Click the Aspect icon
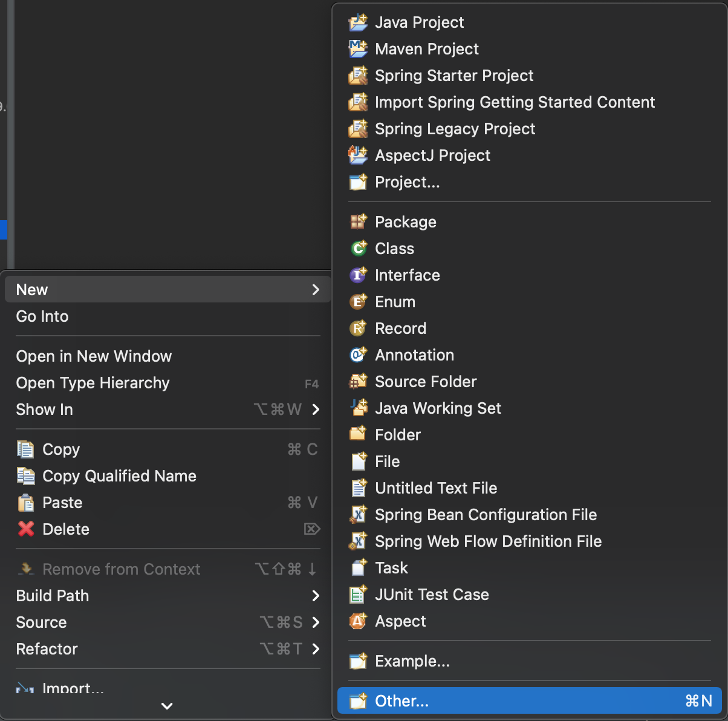Screen dimensions: 728x721 click(x=358, y=621)
